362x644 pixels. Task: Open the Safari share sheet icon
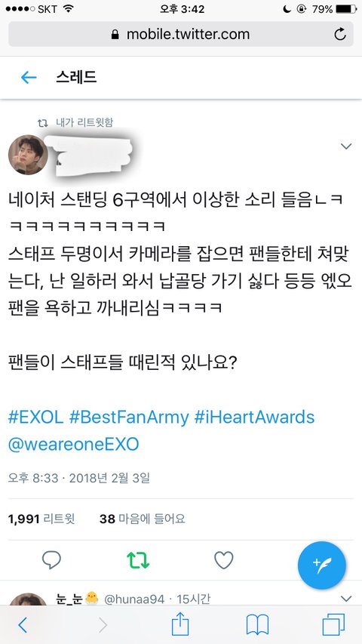(x=180, y=625)
